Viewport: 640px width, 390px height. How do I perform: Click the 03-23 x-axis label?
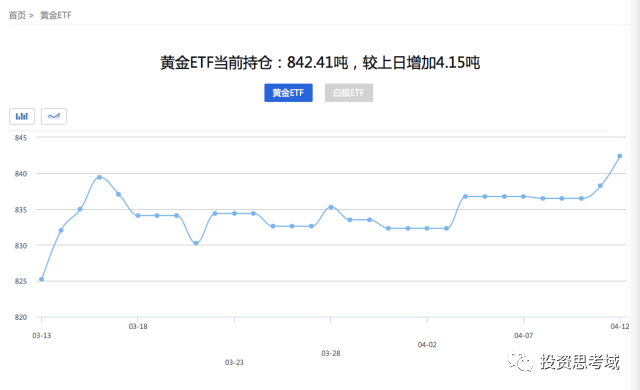(x=234, y=362)
